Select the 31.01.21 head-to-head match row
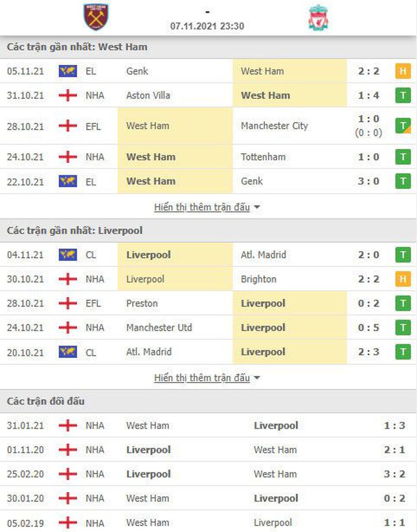The width and height of the screenshot is (417, 532). point(208,425)
